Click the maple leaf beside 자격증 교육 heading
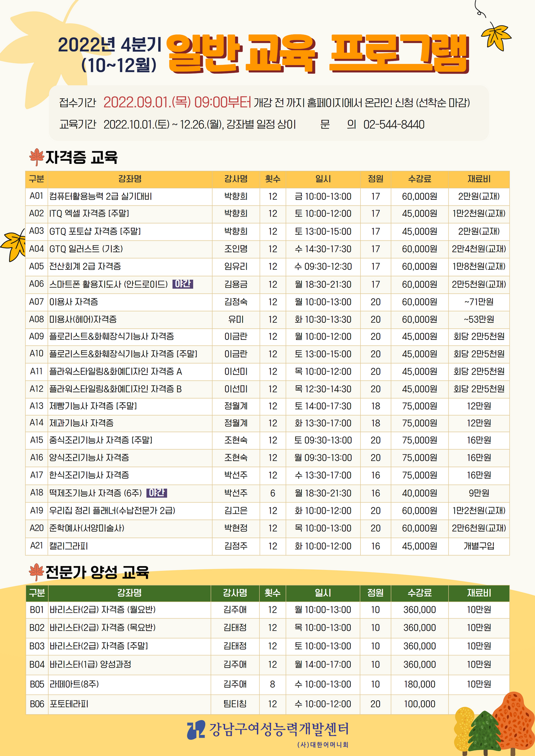 click(x=36, y=157)
